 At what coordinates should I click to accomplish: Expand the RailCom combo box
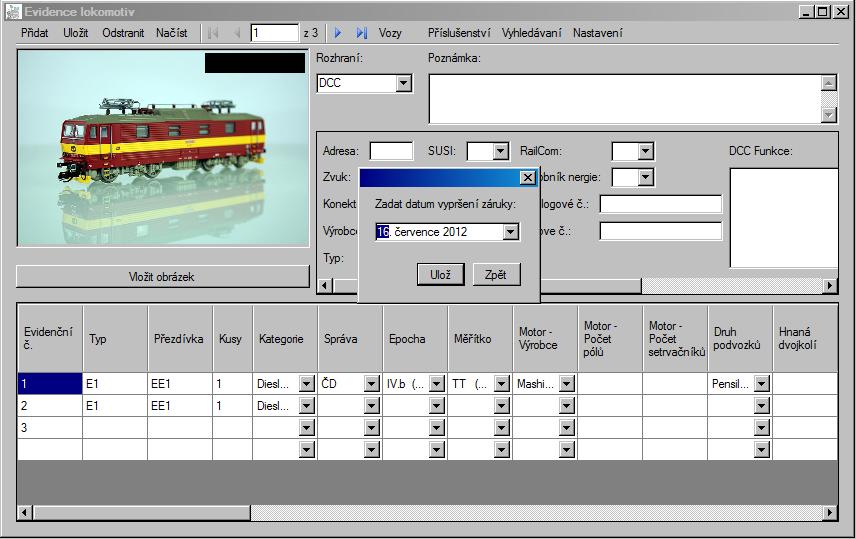click(x=645, y=152)
